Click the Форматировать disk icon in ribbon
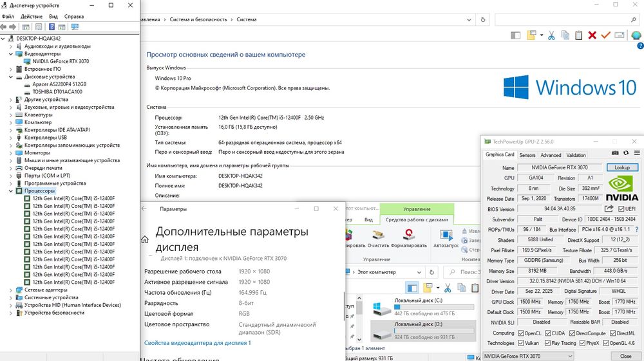Viewport: 644px width, 361px height. tap(408, 236)
